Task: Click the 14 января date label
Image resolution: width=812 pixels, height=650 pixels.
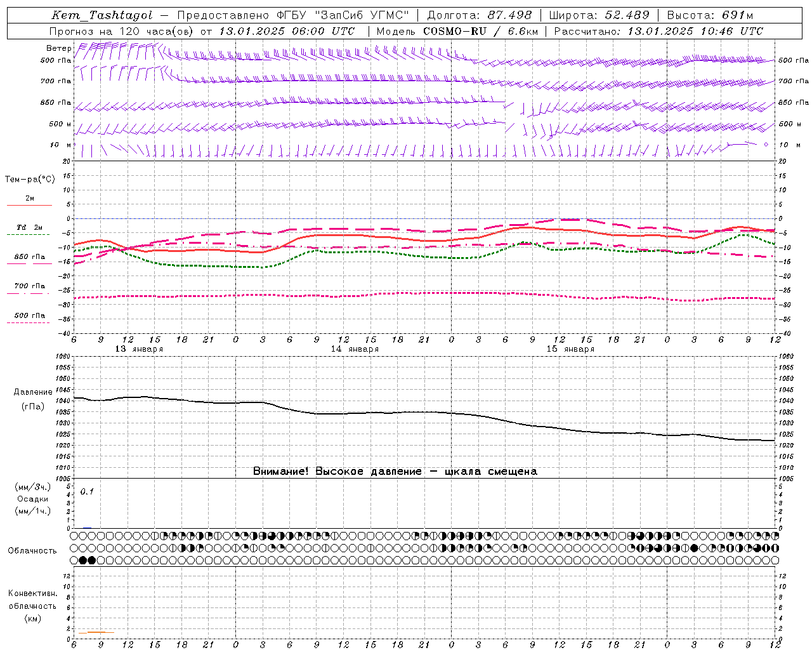Action: pyautogui.click(x=355, y=349)
